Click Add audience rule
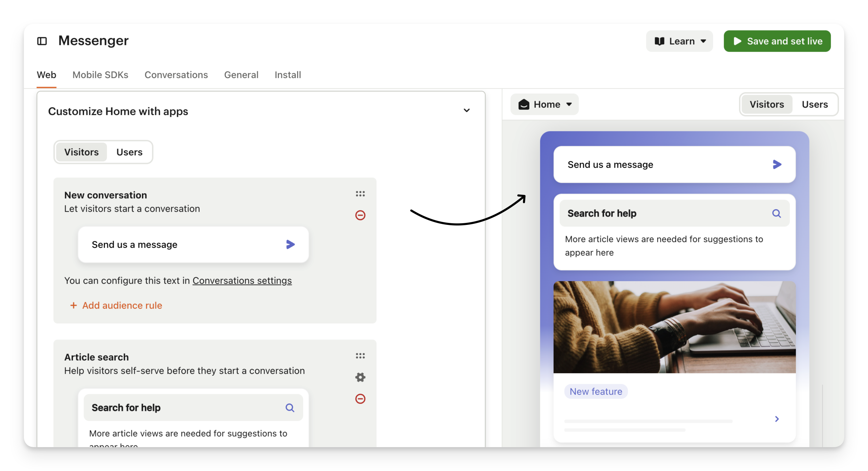The image size is (868, 471). tap(116, 305)
